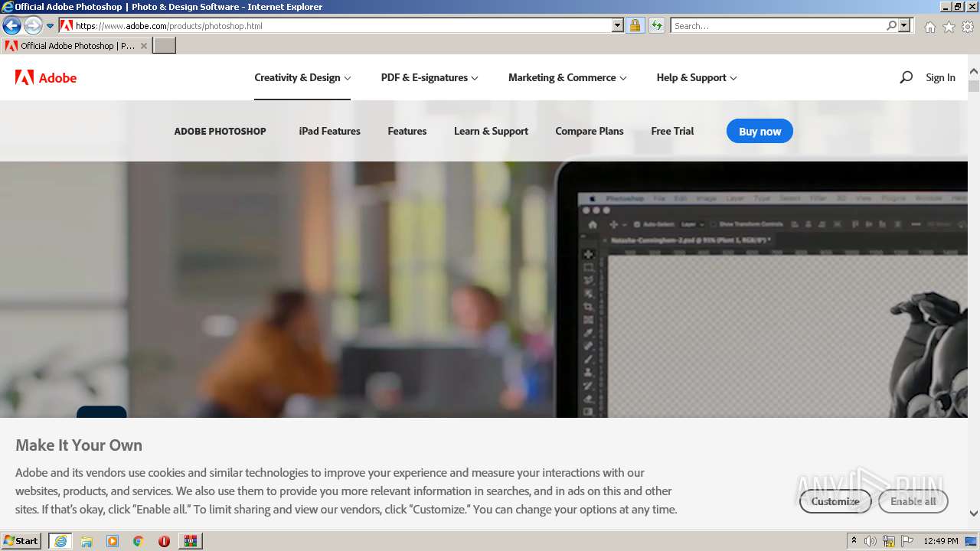Viewport: 980px width, 551px height.
Task: Open the address bar URL dropdown arrow
Action: 618,25
